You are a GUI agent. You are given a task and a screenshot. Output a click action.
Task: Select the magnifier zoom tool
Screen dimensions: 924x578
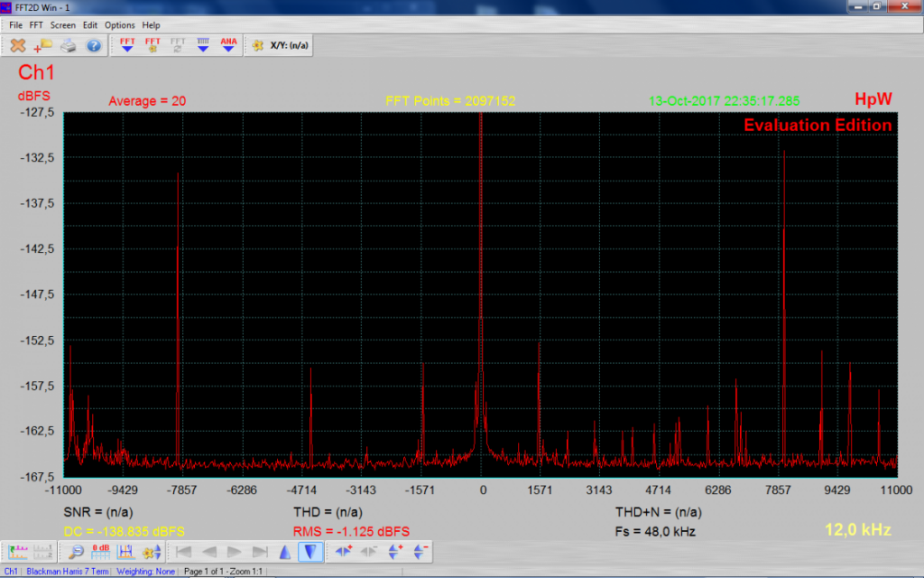(77, 552)
